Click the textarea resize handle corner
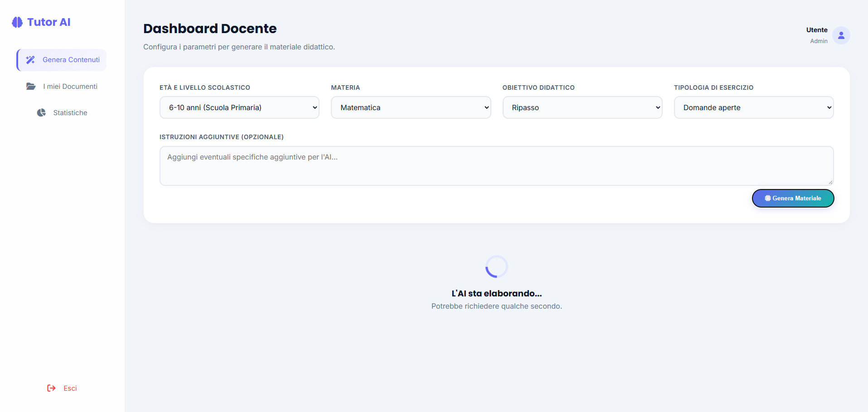 pyautogui.click(x=830, y=182)
